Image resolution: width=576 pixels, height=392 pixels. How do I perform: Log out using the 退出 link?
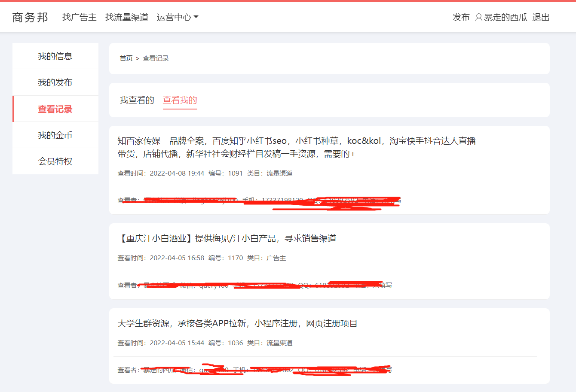click(x=541, y=17)
